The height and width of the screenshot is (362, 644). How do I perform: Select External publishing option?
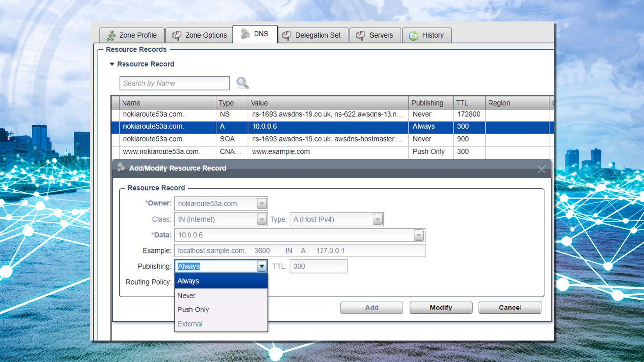tap(190, 324)
